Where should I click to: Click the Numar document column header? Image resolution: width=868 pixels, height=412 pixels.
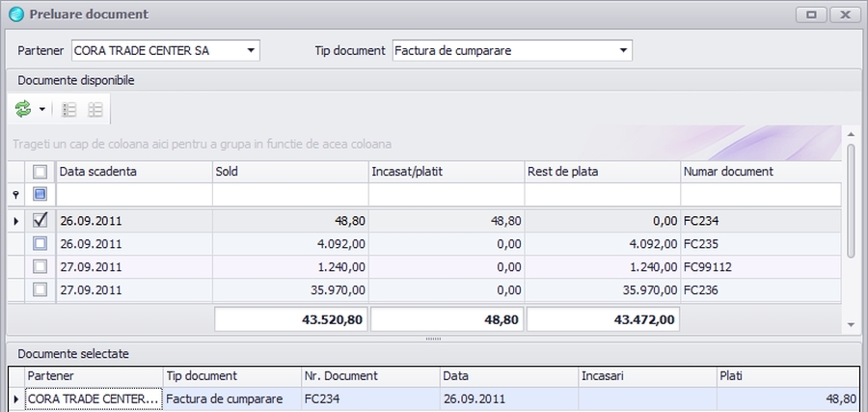[760, 172]
